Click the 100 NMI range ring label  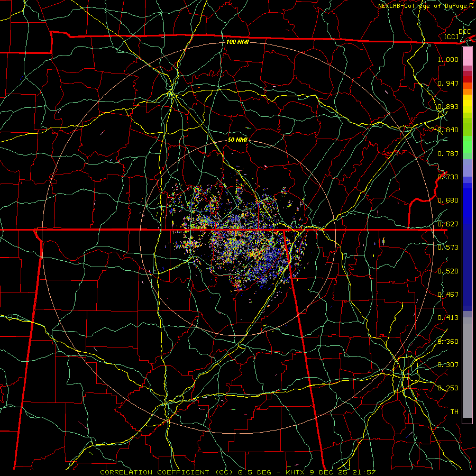[x=237, y=42]
